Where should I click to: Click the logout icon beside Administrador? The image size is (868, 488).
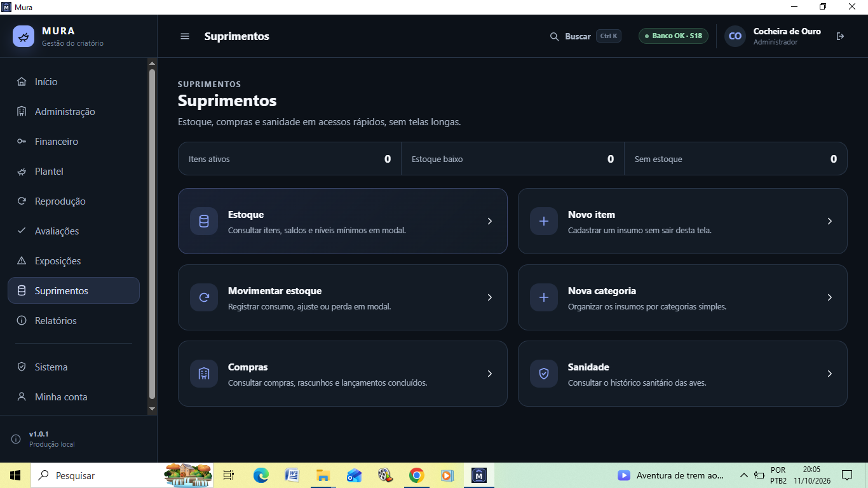click(x=841, y=36)
